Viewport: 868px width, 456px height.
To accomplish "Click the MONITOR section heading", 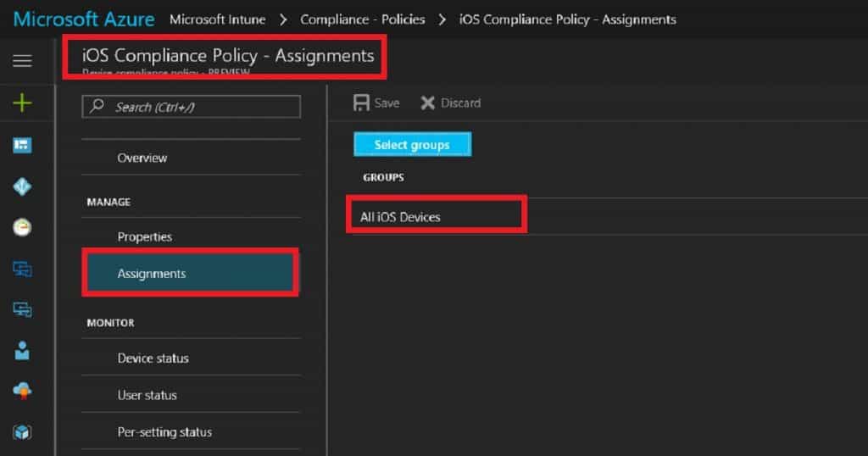I will 110,323.
